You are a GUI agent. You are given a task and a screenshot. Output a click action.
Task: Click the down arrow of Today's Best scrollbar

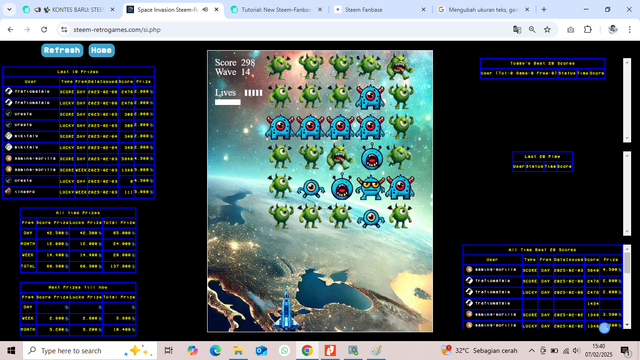pos(627,138)
